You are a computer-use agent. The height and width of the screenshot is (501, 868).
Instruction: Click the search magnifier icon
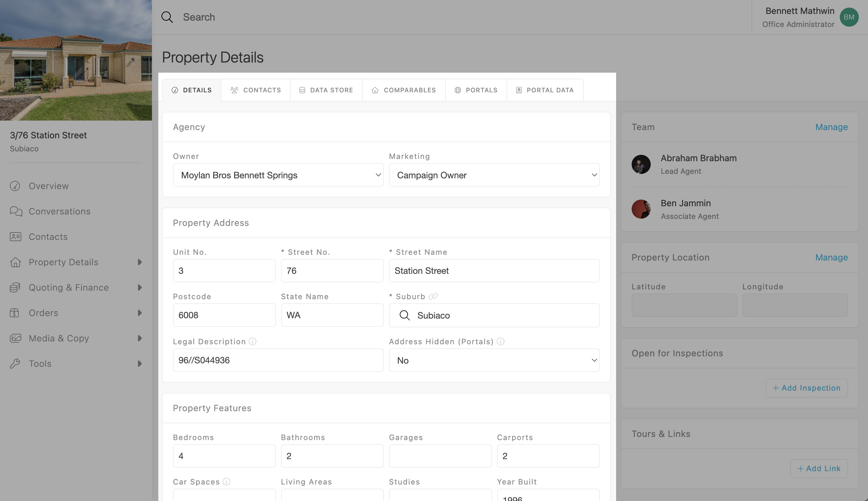[x=167, y=17]
